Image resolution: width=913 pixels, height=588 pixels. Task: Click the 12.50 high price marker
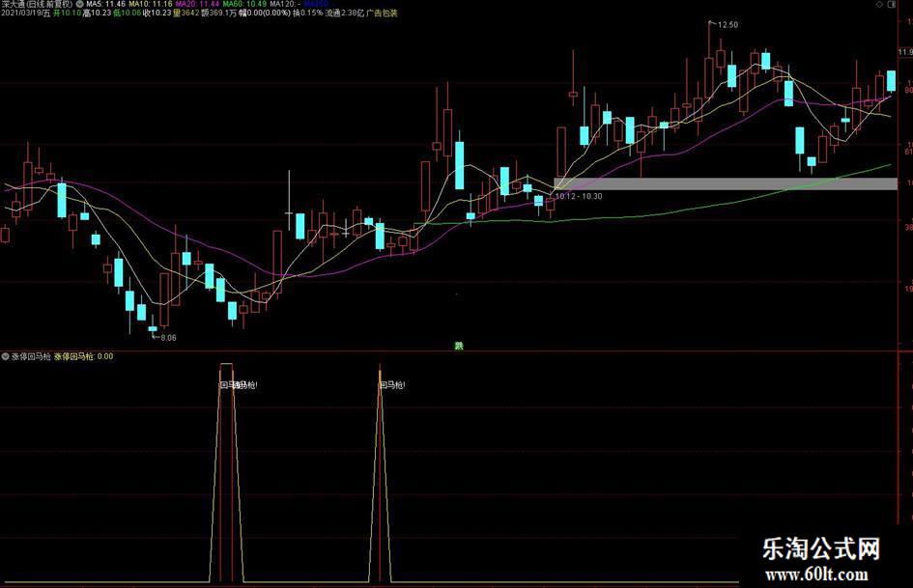(x=728, y=25)
